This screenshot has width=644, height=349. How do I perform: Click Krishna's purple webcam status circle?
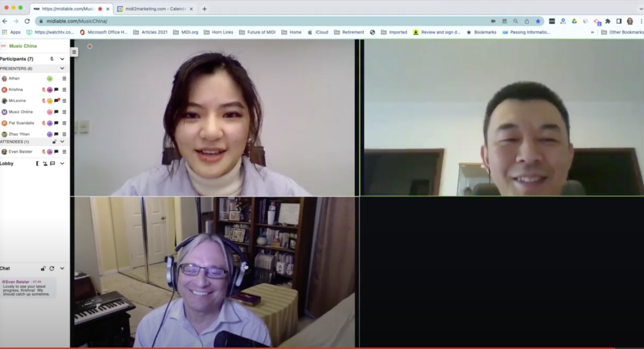click(50, 90)
